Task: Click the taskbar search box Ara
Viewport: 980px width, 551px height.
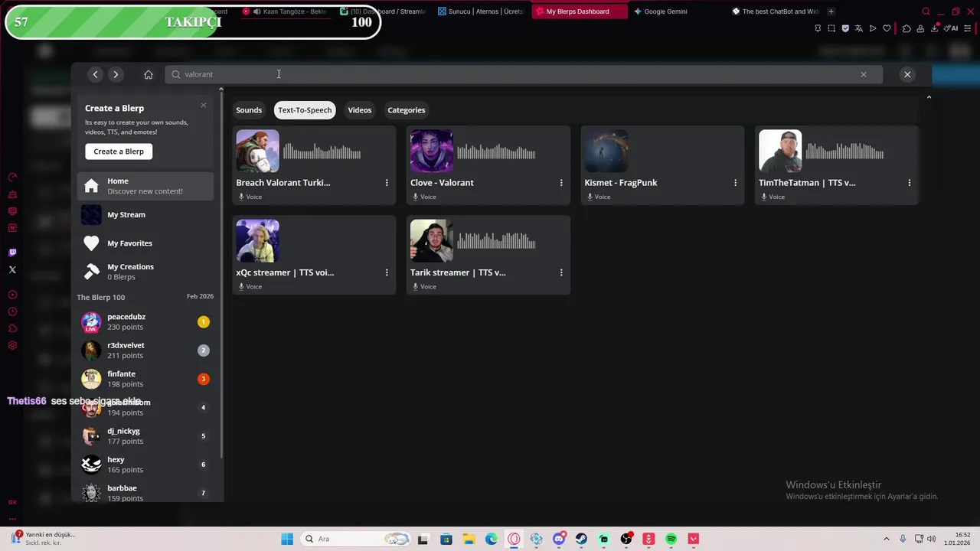Action: coord(355,539)
